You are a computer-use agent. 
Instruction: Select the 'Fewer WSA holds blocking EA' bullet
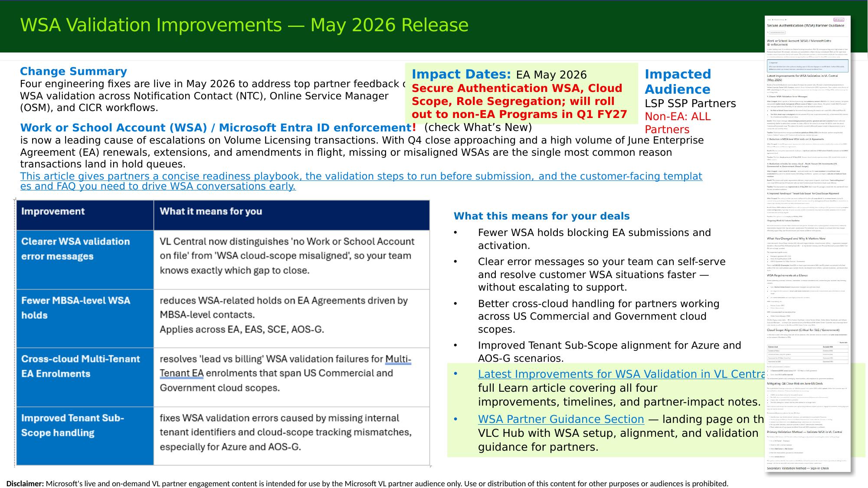point(594,239)
